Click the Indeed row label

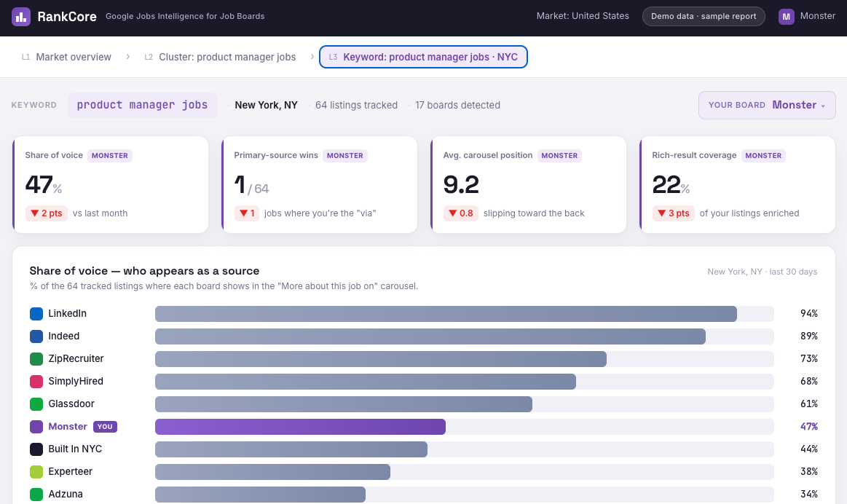[x=64, y=336]
